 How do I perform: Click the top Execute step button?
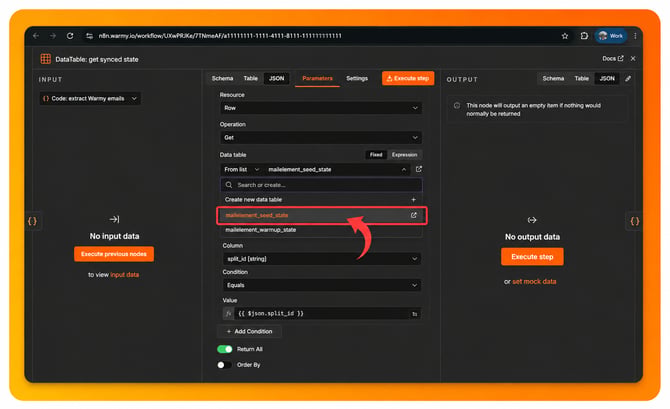click(408, 79)
